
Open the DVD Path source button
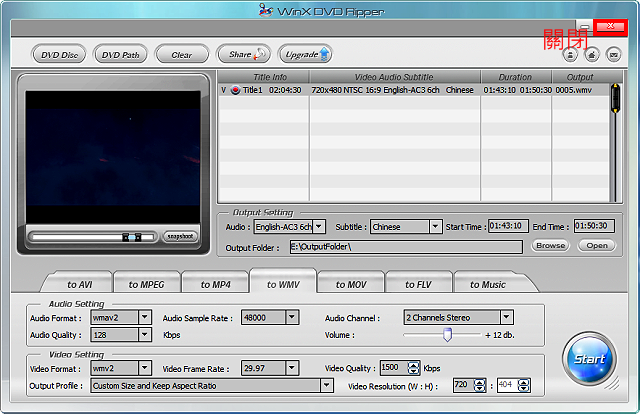click(x=120, y=54)
